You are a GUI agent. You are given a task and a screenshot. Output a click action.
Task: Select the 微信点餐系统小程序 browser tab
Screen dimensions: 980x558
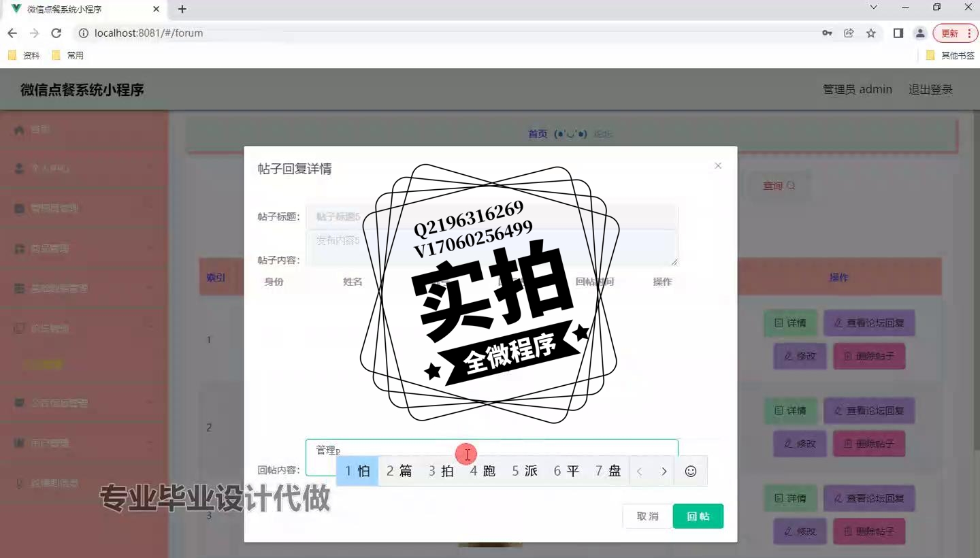83,10
